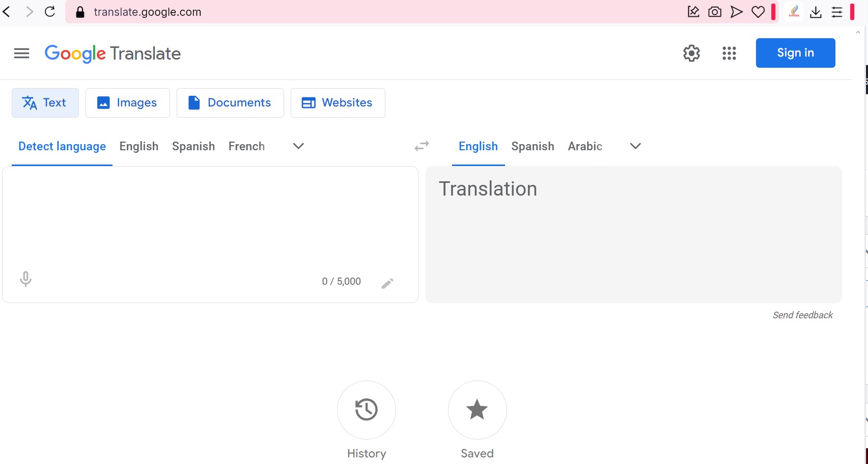Open Settings gear icon
Image resolution: width=868 pixels, height=464 pixels.
click(x=691, y=53)
